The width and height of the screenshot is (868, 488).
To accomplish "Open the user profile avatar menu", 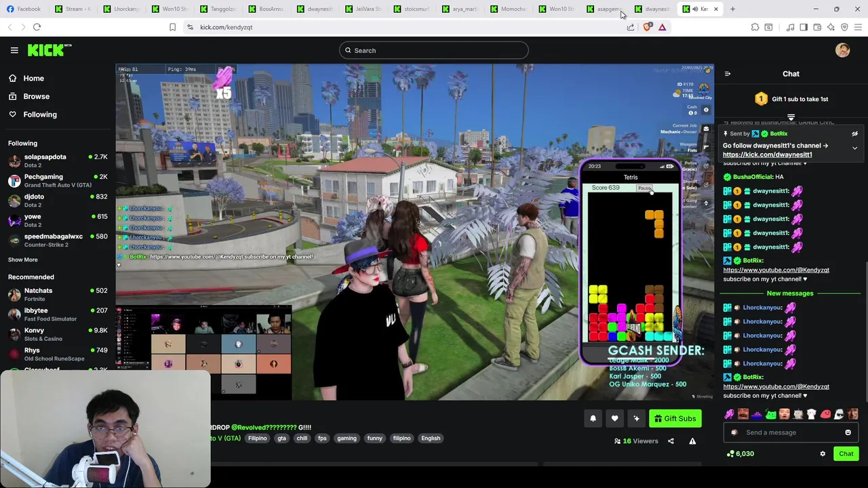I will [x=842, y=50].
